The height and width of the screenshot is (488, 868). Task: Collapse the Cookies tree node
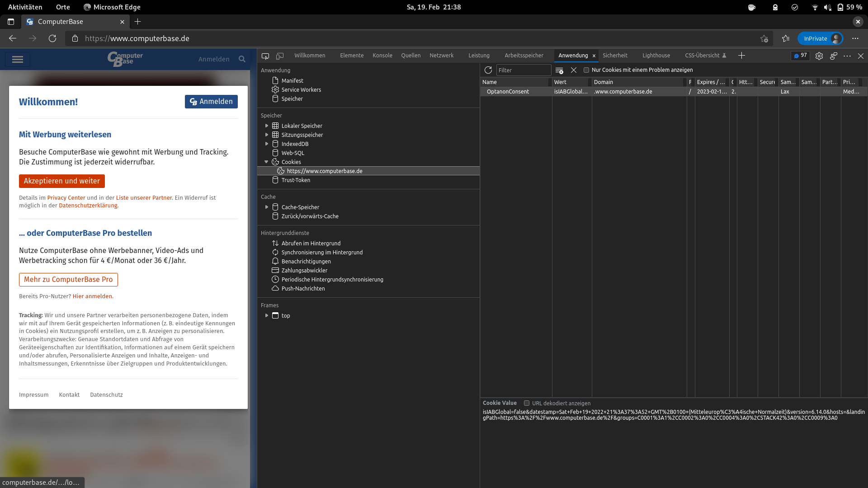pos(266,162)
